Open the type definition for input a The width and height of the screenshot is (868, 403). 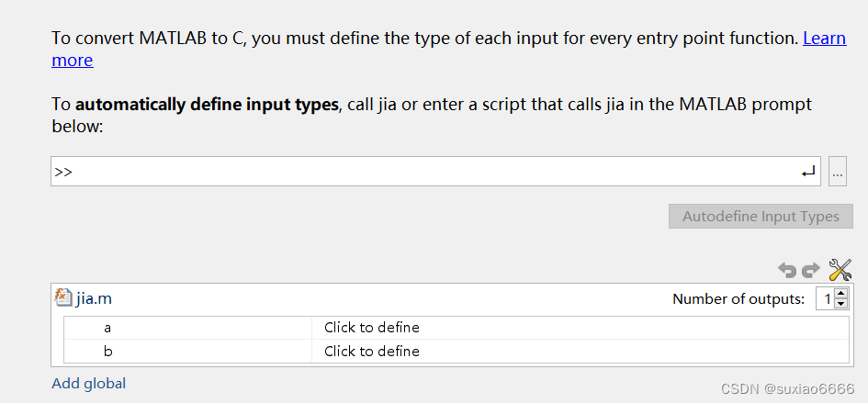pos(372,328)
